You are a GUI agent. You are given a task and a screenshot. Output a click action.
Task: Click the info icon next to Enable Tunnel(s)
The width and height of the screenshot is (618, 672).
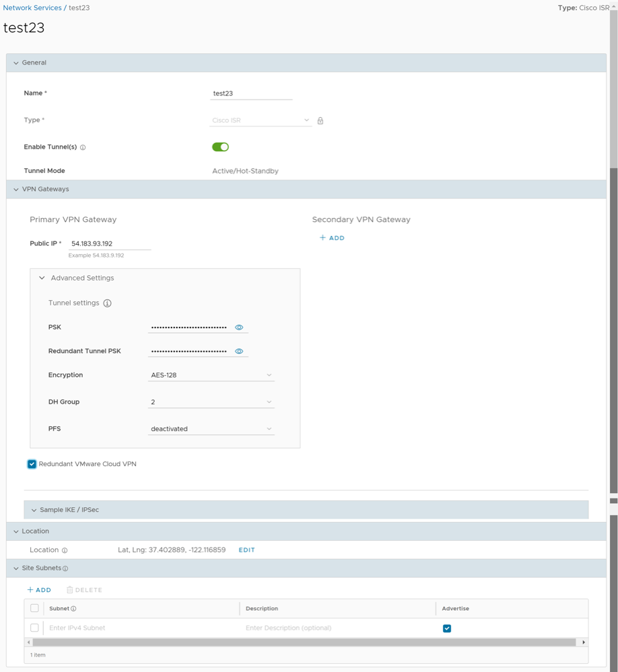83,147
